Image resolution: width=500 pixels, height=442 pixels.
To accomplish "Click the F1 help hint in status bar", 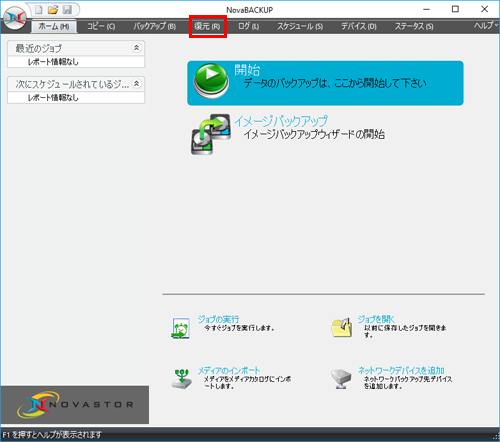I will [52, 435].
